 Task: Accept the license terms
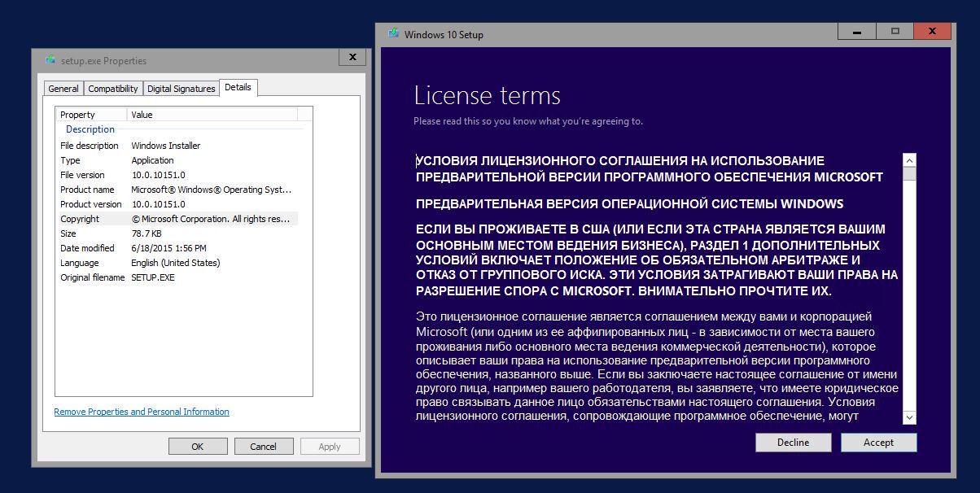pos(878,443)
